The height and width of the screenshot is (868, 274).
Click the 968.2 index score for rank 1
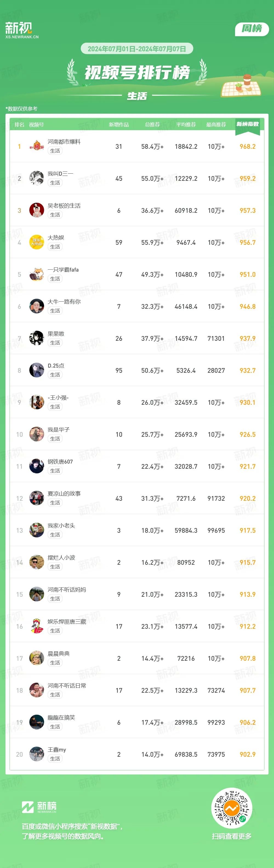coord(247,147)
